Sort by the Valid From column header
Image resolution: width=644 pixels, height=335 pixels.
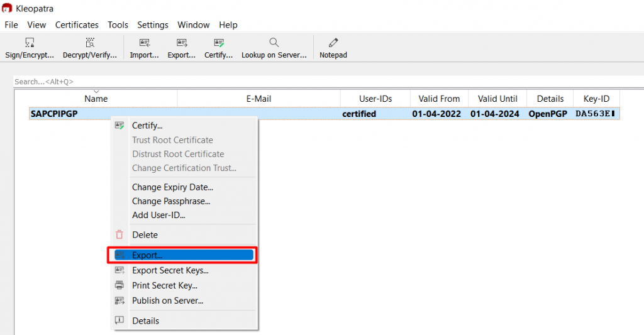439,99
